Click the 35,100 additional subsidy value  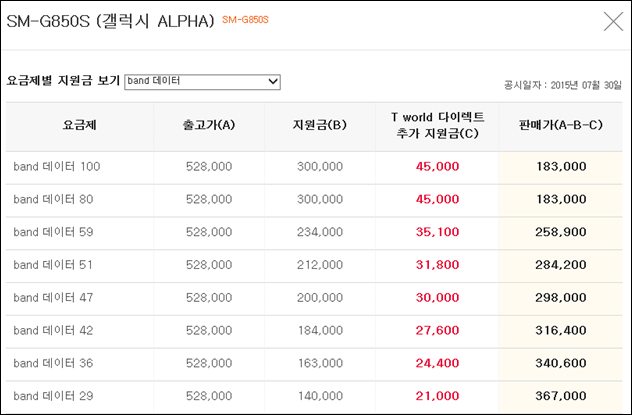[437, 232]
